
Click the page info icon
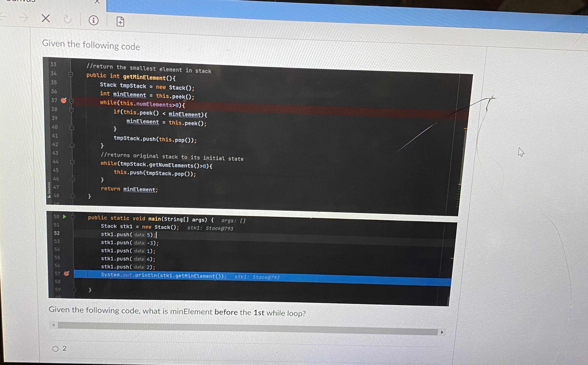tap(94, 20)
